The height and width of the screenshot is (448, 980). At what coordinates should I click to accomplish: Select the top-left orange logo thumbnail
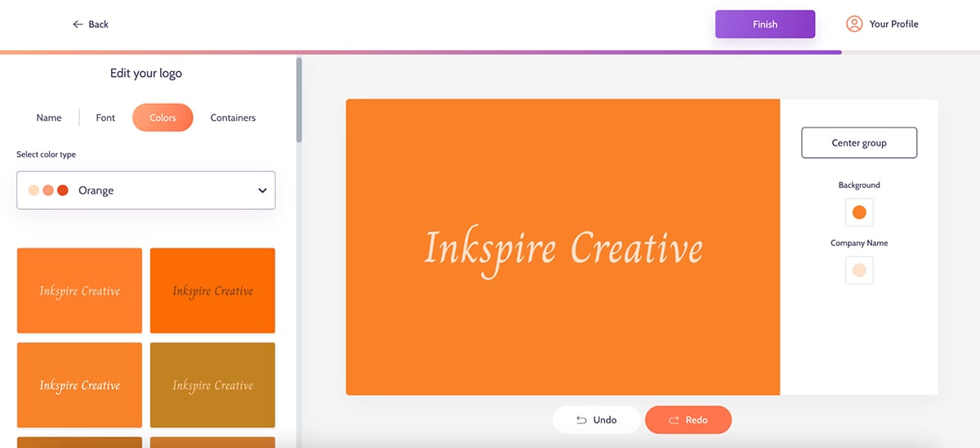coord(79,290)
